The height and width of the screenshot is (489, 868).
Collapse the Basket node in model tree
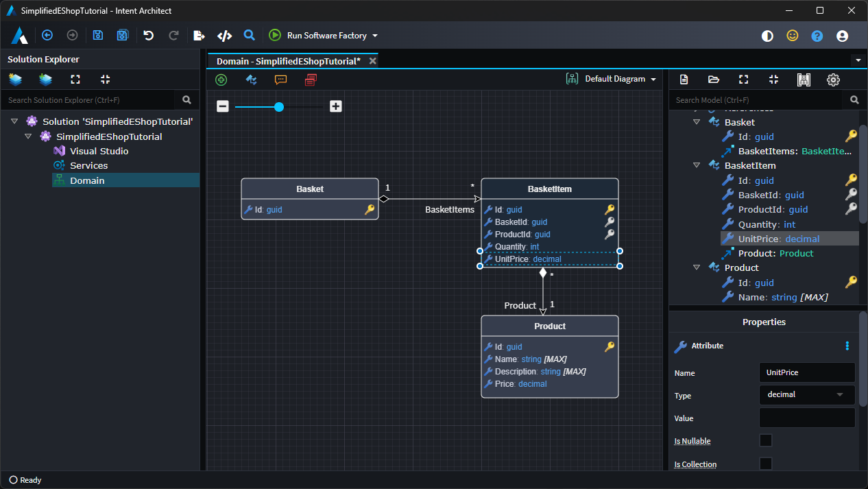pyautogui.click(x=697, y=122)
